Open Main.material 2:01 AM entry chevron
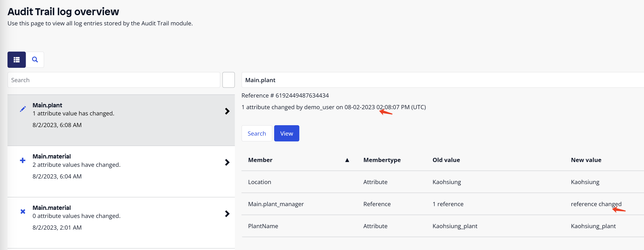 click(x=227, y=214)
